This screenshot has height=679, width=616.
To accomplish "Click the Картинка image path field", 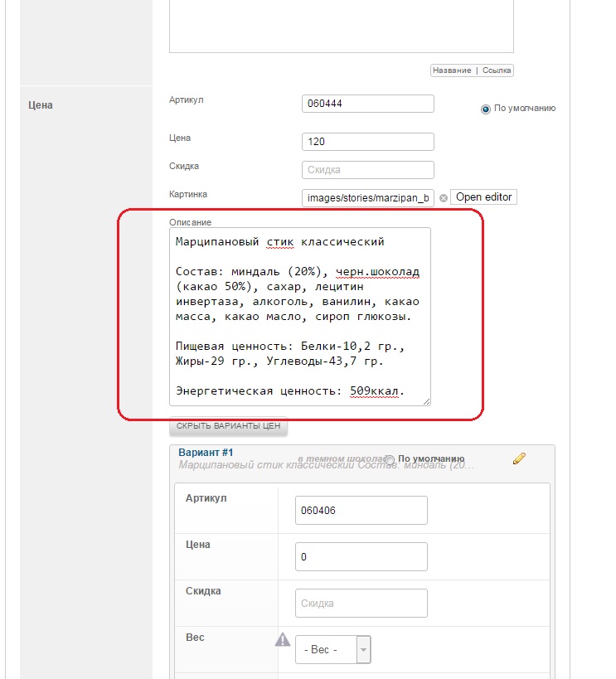I will (x=368, y=198).
